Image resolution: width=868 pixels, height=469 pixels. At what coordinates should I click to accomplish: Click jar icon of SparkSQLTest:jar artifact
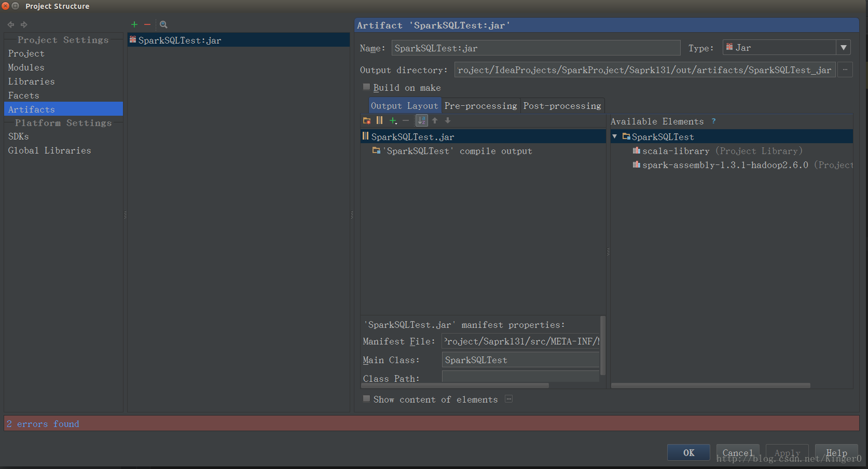click(x=133, y=40)
